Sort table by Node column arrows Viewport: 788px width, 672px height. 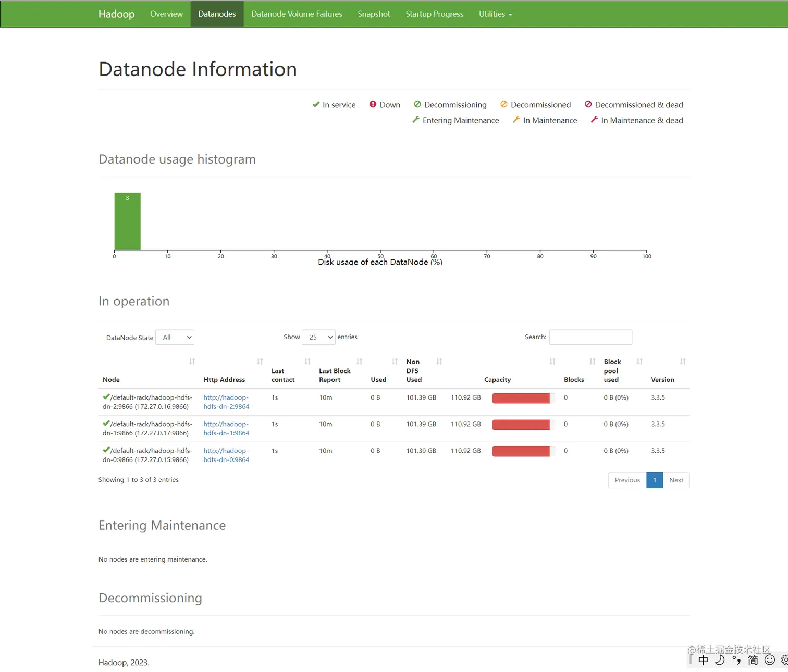[x=192, y=362]
